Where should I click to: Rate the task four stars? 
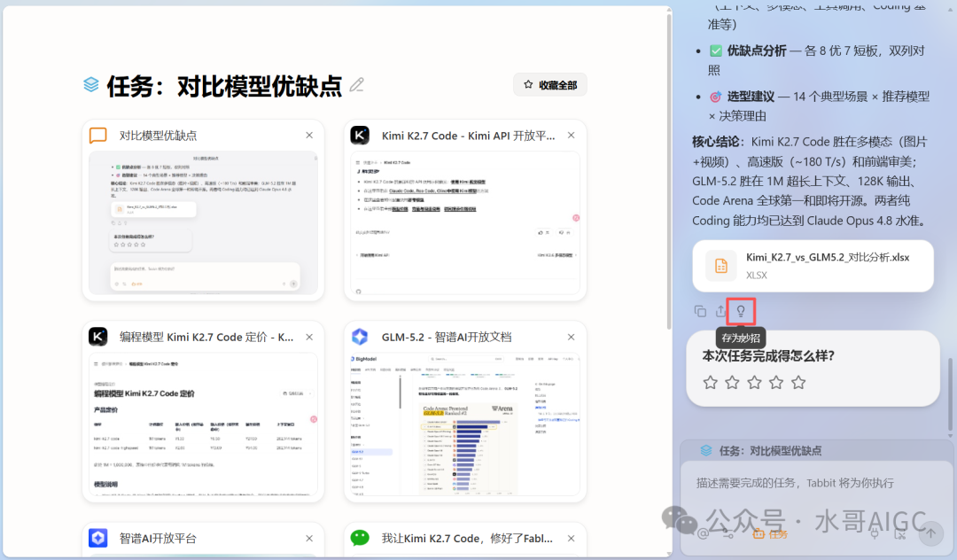pyautogui.click(x=776, y=383)
